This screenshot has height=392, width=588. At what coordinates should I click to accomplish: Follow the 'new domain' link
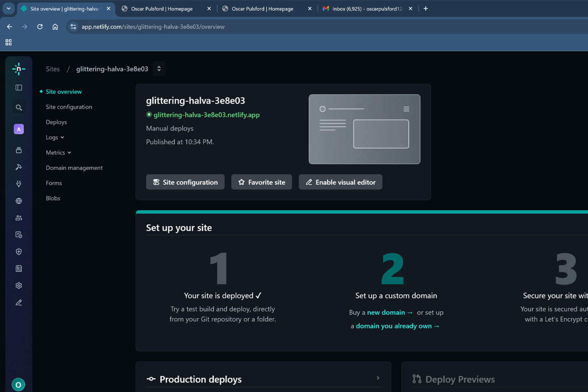pos(390,312)
